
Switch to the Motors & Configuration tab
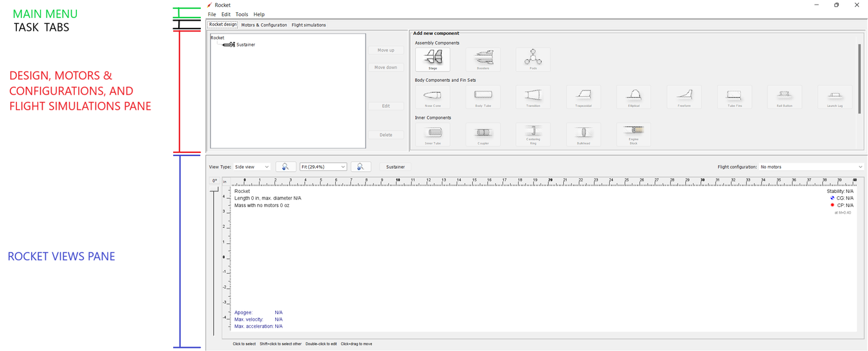pyautogui.click(x=264, y=25)
